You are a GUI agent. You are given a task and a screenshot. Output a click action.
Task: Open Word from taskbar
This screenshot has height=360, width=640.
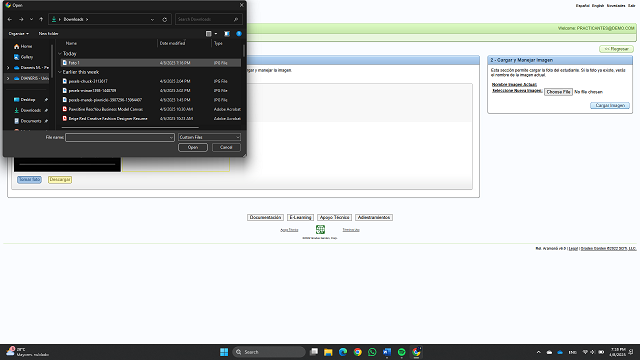tap(387, 352)
